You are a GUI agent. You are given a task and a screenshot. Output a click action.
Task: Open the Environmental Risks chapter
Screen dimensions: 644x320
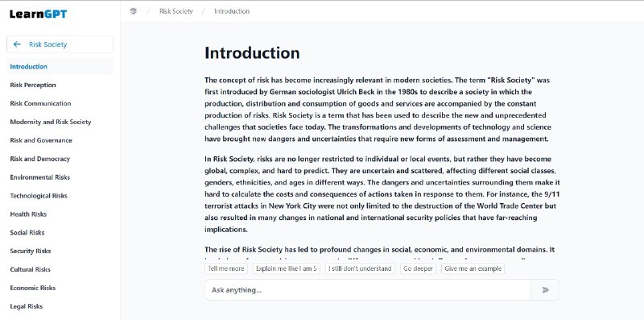(x=39, y=177)
